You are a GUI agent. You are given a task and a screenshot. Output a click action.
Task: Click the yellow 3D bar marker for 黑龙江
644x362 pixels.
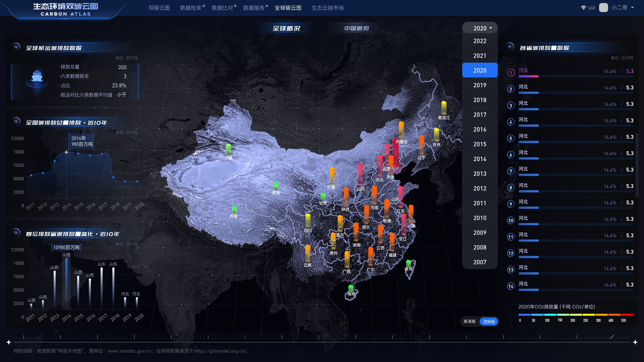[x=444, y=108]
